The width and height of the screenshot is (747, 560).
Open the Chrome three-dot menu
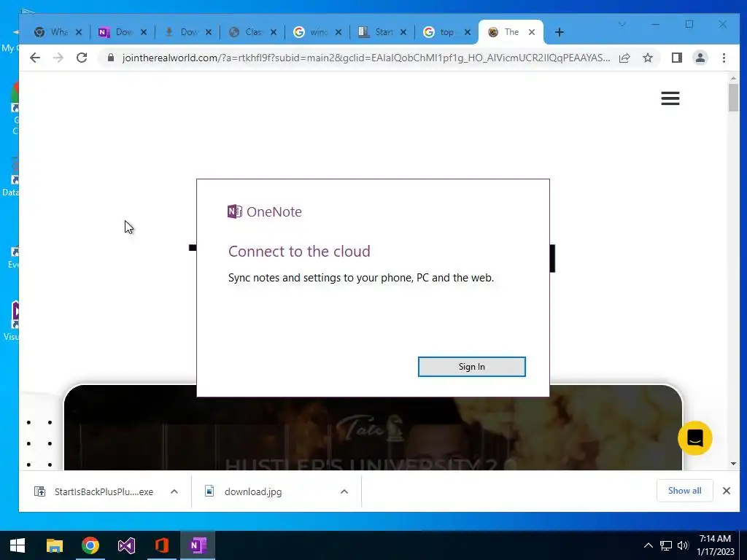[x=724, y=58]
